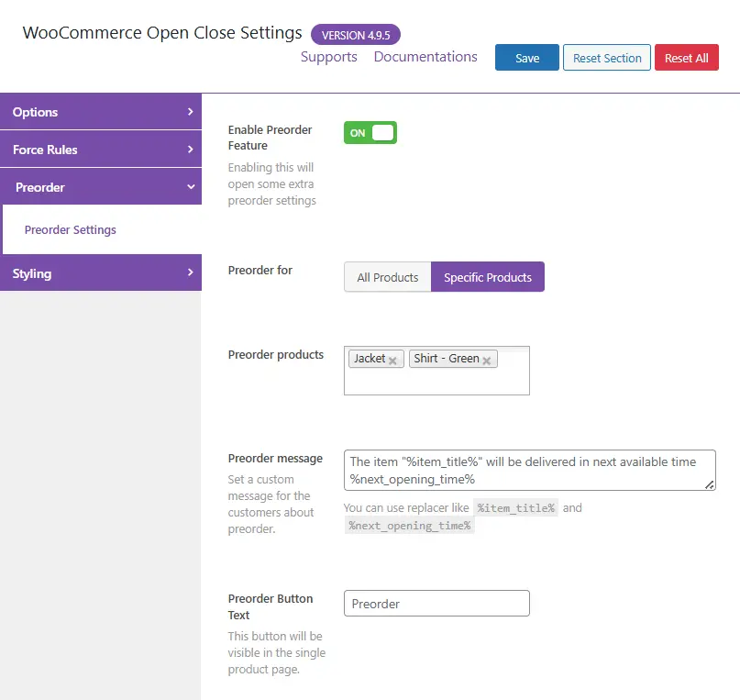Remove Jacket tag from preorder products
The width and height of the screenshot is (740, 700).
392,361
